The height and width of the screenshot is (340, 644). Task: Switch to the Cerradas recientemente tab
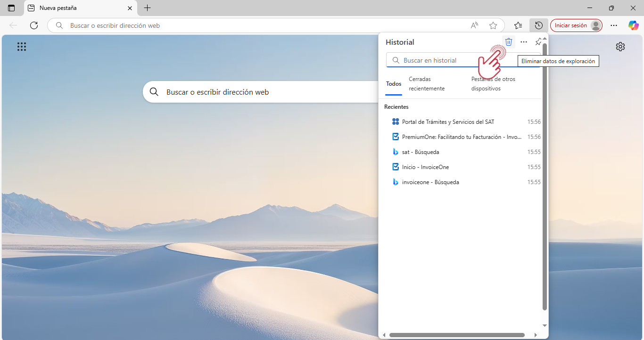426,84
